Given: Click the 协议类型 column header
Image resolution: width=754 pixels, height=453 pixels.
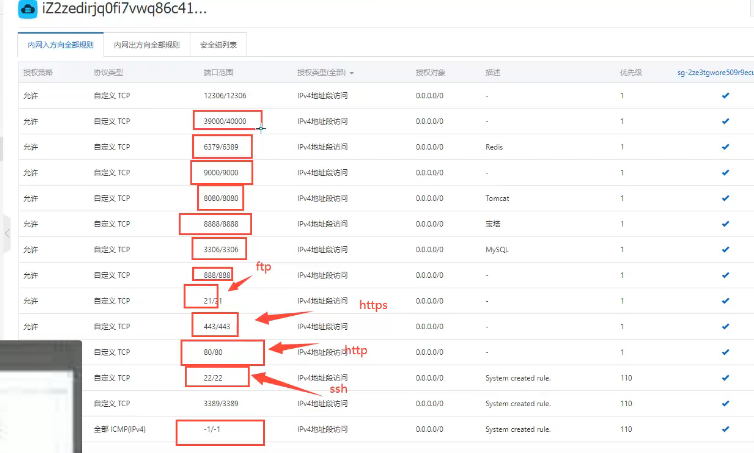Looking at the screenshot, I should pyautogui.click(x=108, y=73).
